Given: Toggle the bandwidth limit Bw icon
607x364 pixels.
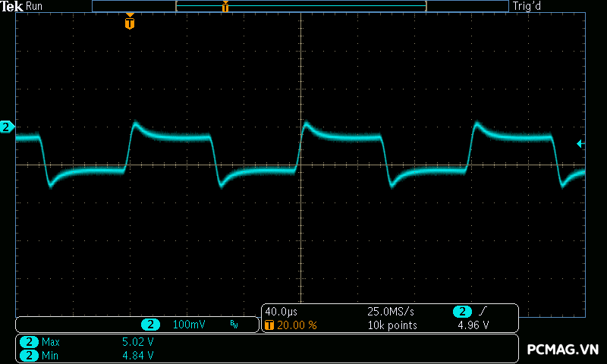Looking at the screenshot, I should point(234,325).
